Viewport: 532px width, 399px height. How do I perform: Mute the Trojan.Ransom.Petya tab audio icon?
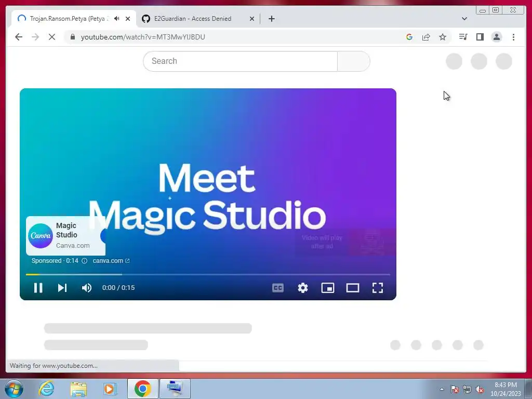pos(117,19)
